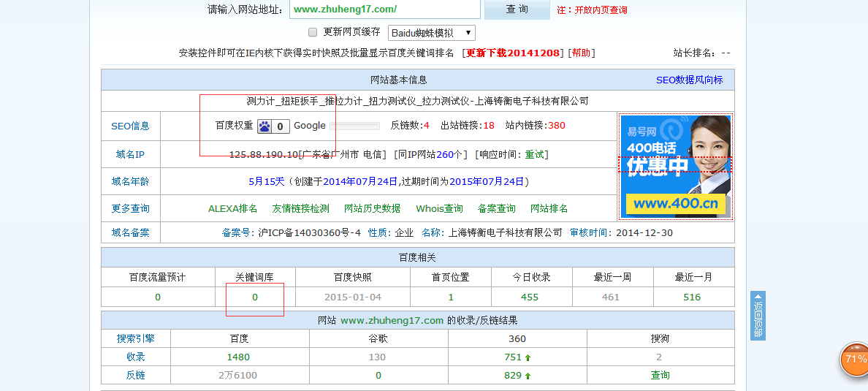Click the 查询 search button
The width and height of the screenshot is (868, 391).
(517, 10)
